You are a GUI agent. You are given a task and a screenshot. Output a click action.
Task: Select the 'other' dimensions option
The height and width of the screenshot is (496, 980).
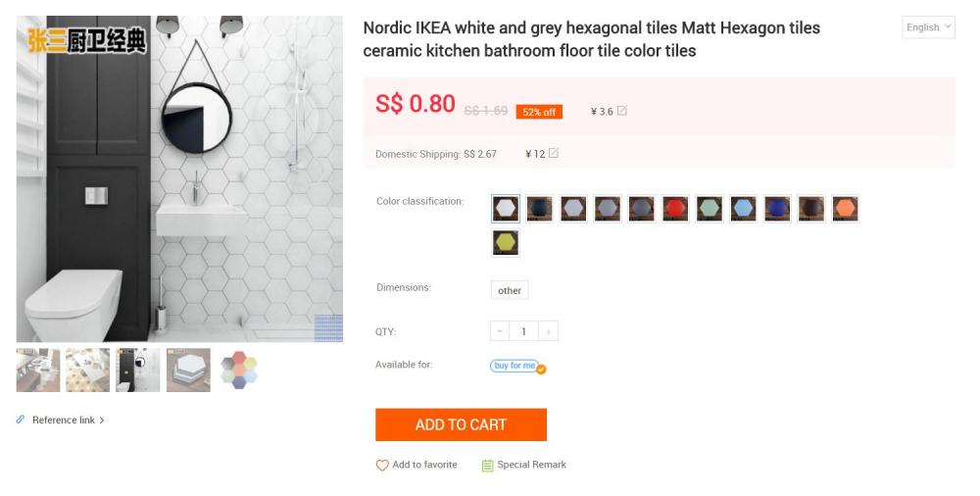point(510,290)
